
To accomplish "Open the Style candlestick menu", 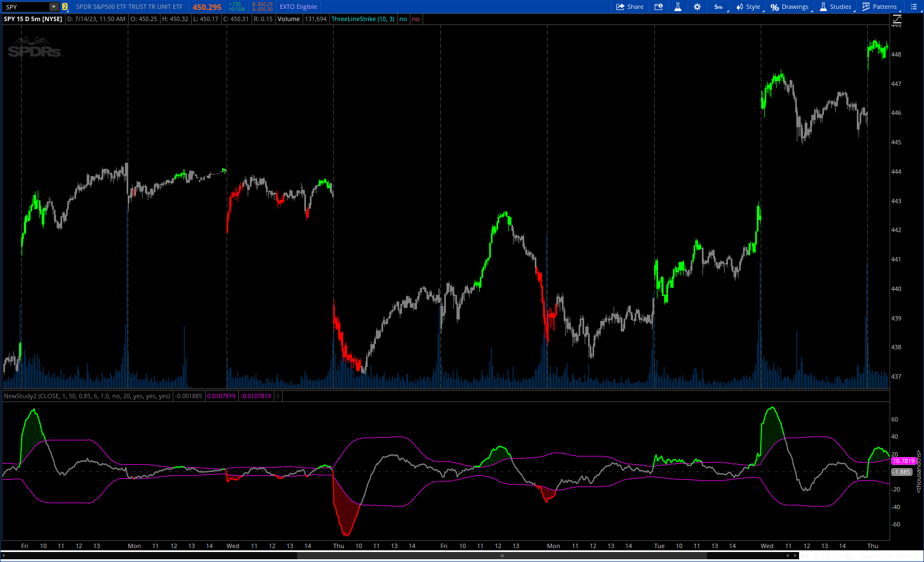I will pos(749,7).
